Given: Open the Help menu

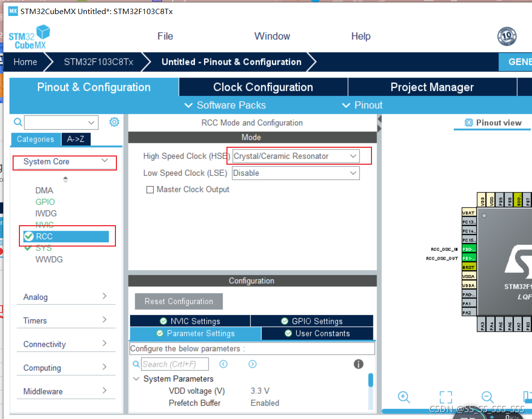Looking at the screenshot, I should click(361, 36).
